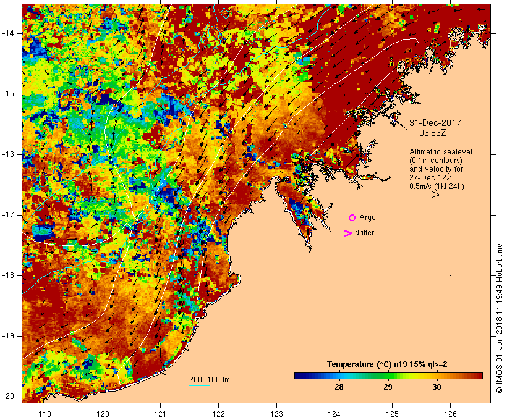Click the magenta drifter arrowhead legend symbol
507x420 pixels.
347,233
